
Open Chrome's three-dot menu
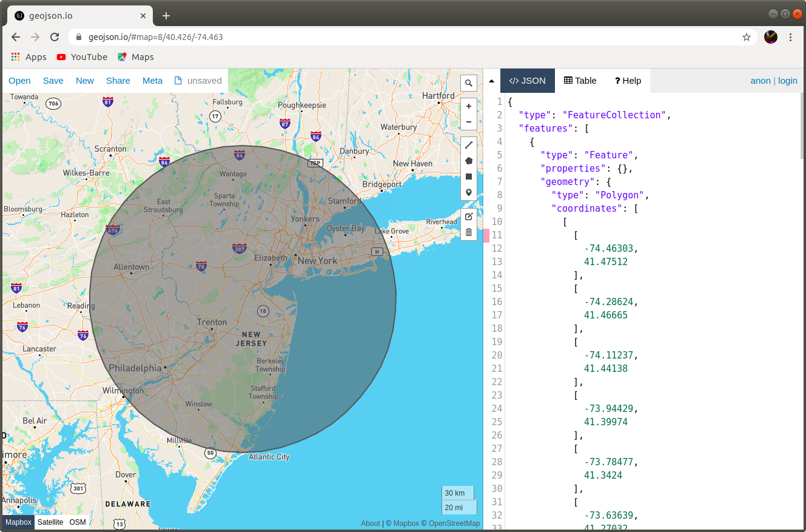pyautogui.click(x=790, y=37)
